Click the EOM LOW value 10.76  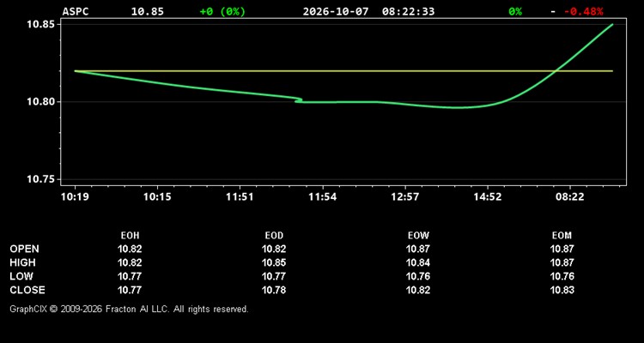click(562, 276)
